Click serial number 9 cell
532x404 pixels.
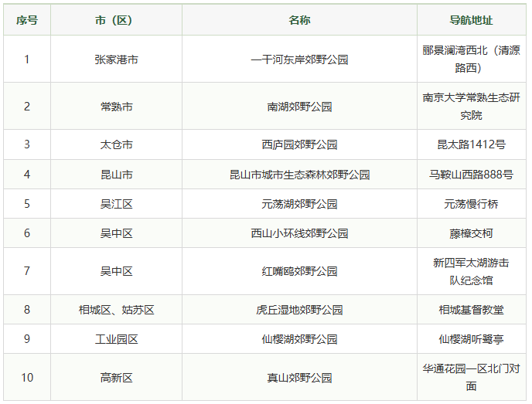tap(27, 339)
